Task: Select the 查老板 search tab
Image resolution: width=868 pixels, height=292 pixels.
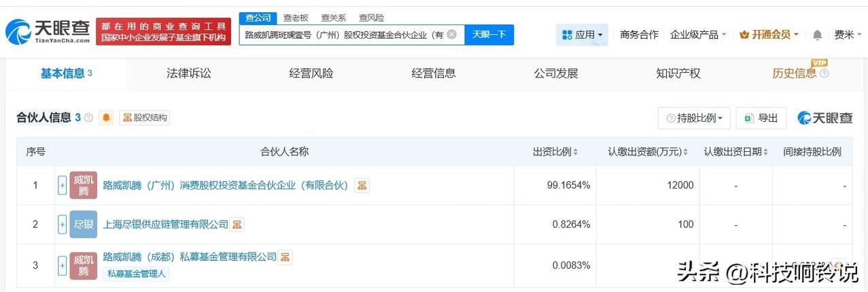Action: (296, 18)
